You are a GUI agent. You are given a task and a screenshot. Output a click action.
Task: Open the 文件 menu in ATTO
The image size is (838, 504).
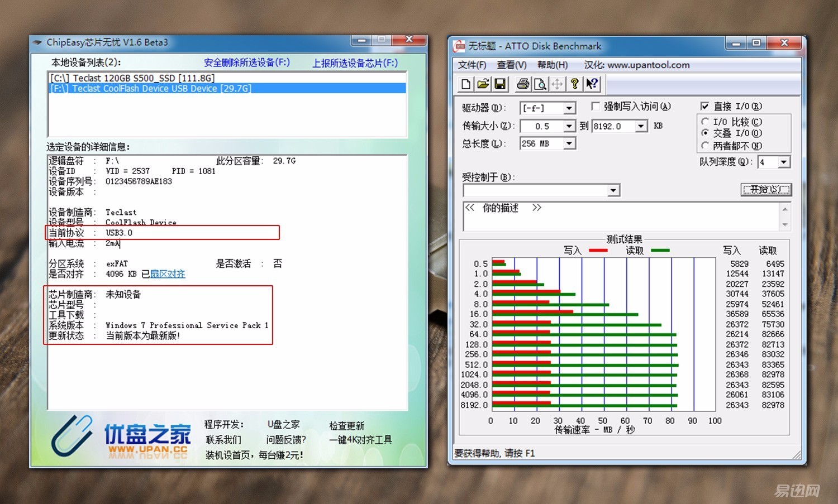pos(472,65)
